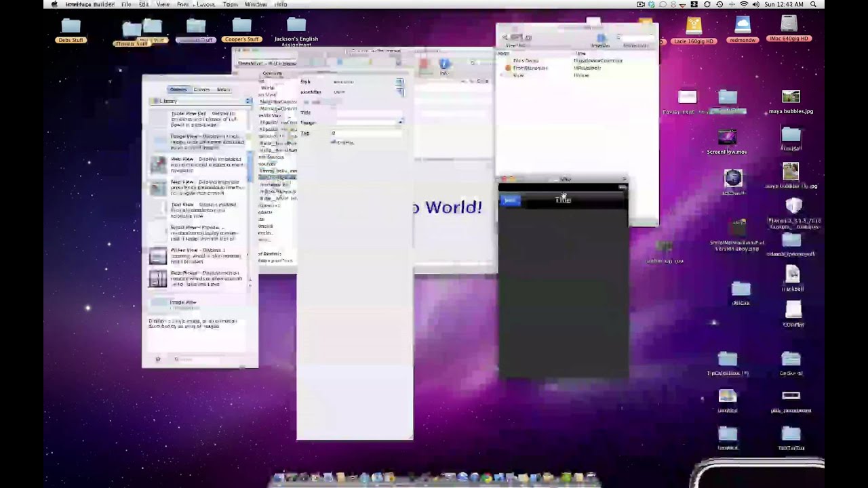The image size is (868, 488).
Task: Toggle the Enabled checkbox in the inspector
Action: [334, 142]
